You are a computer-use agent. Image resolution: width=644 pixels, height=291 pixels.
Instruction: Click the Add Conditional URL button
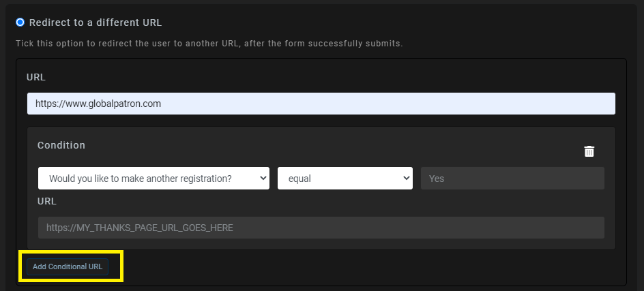click(x=68, y=266)
